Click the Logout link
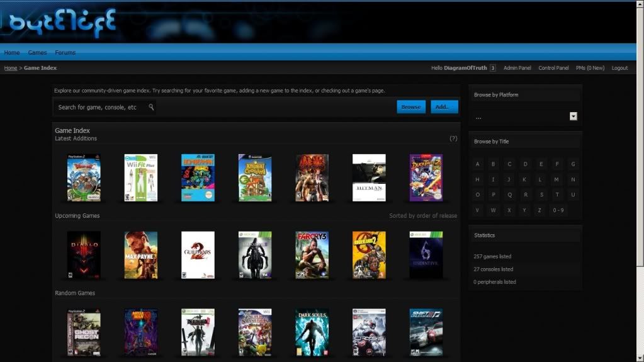 click(x=619, y=68)
